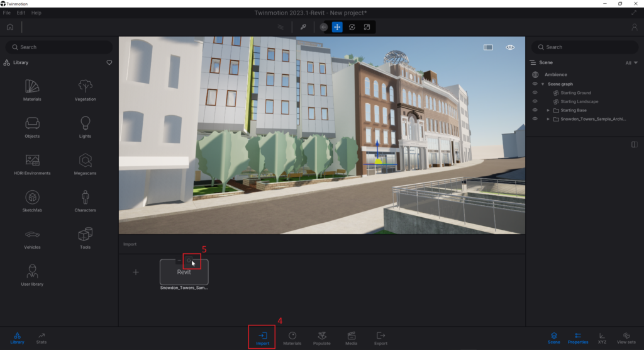This screenshot has height=350, width=644.
Task: Open the Characters library category
Action: (85, 201)
